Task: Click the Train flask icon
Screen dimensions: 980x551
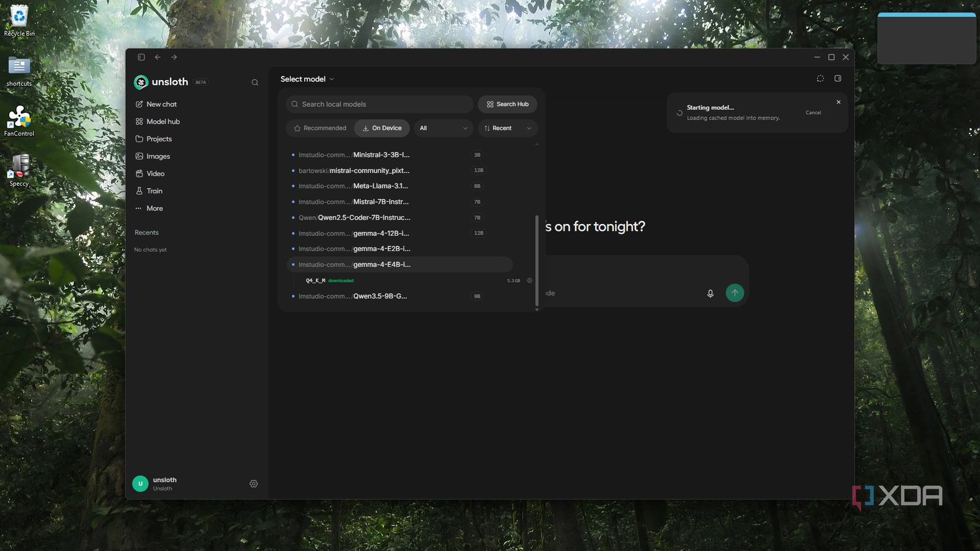Action: pos(139,191)
